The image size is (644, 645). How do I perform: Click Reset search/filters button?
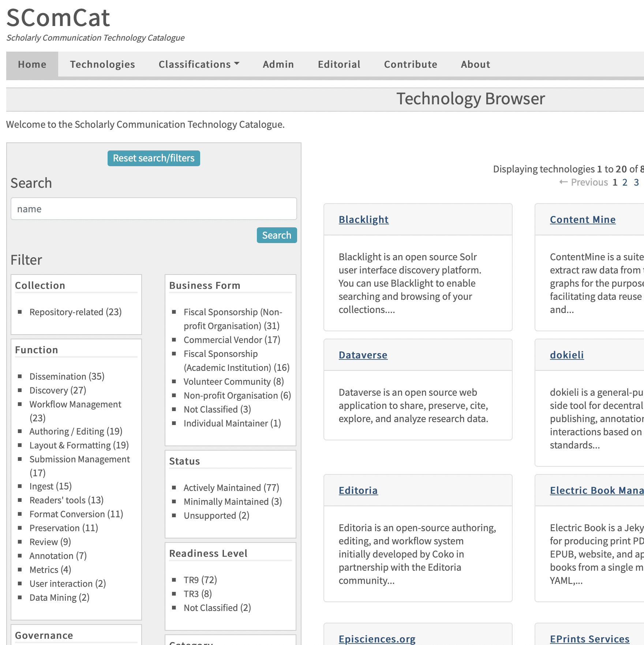coord(154,158)
